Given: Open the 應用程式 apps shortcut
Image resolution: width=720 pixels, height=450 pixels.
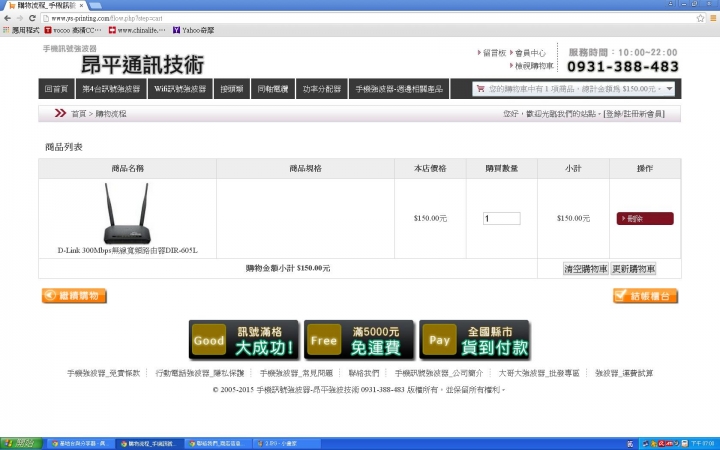Looking at the screenshot, I should point(21,30).
